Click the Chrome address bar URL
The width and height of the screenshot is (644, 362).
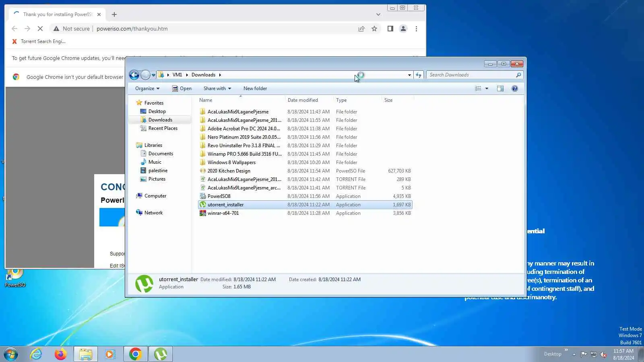[x=132, y=29]
